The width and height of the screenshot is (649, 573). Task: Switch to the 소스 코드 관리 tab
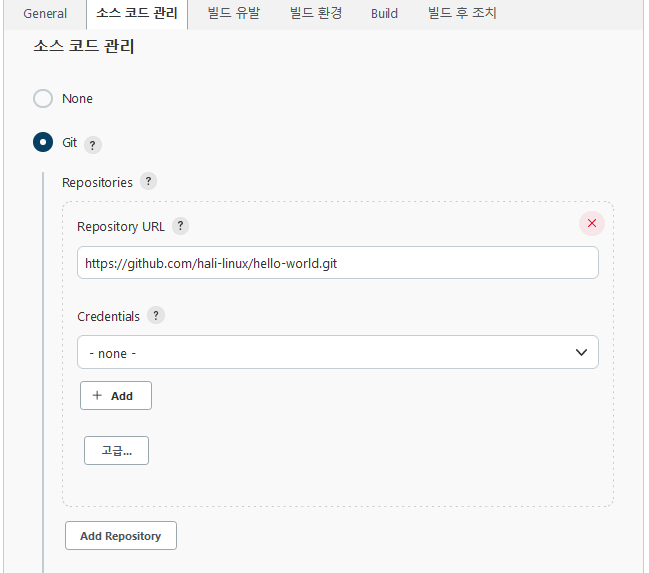pyautogui.click(x=137, y=14)
